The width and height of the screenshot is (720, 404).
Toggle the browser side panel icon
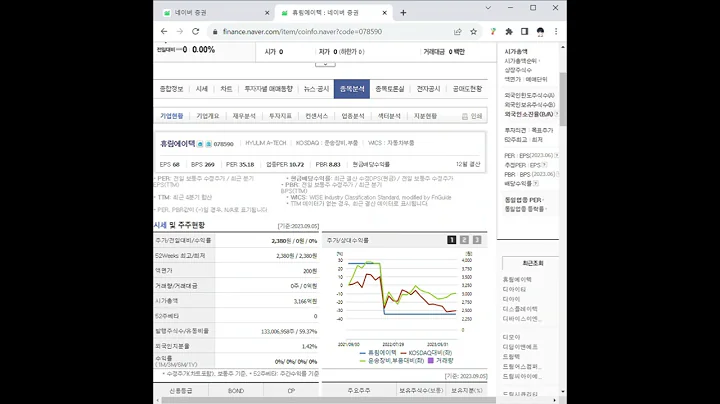pyautogui.click(x=524, y=31)
